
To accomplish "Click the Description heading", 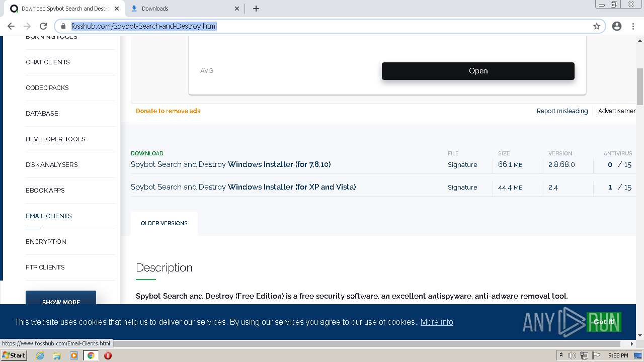I will click(x=164, y=268).
